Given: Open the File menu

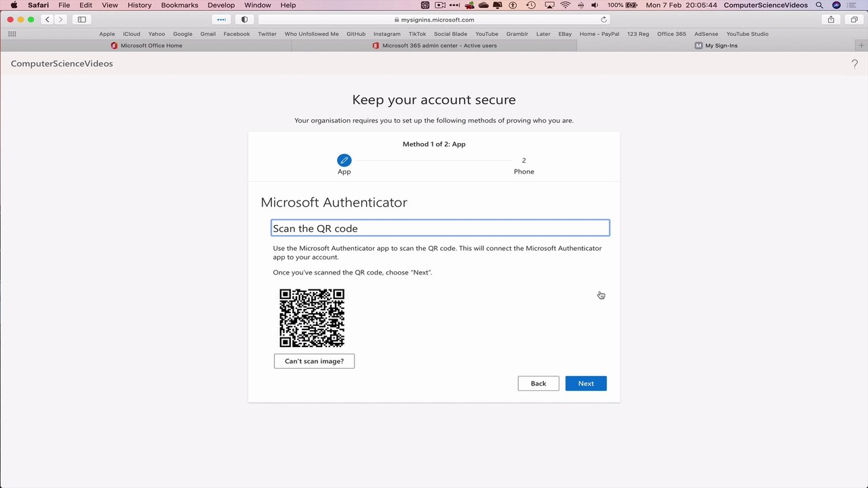Looking at the screenshot, I should point(64,5).
